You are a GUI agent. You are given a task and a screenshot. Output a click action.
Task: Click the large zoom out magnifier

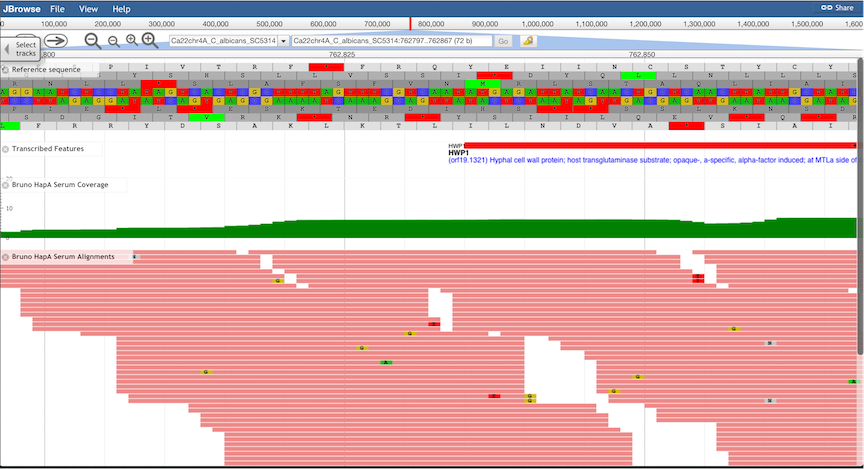pyautogui.click(x=93, y=41)
